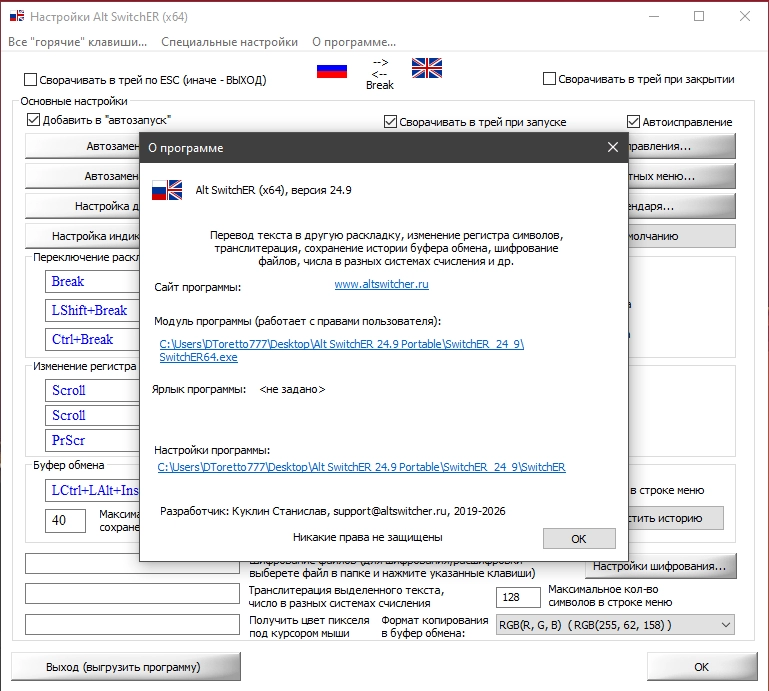Click the Получить цвет пикселя label
The width and height of the screenshot is (769, 691).
(309, 627)
